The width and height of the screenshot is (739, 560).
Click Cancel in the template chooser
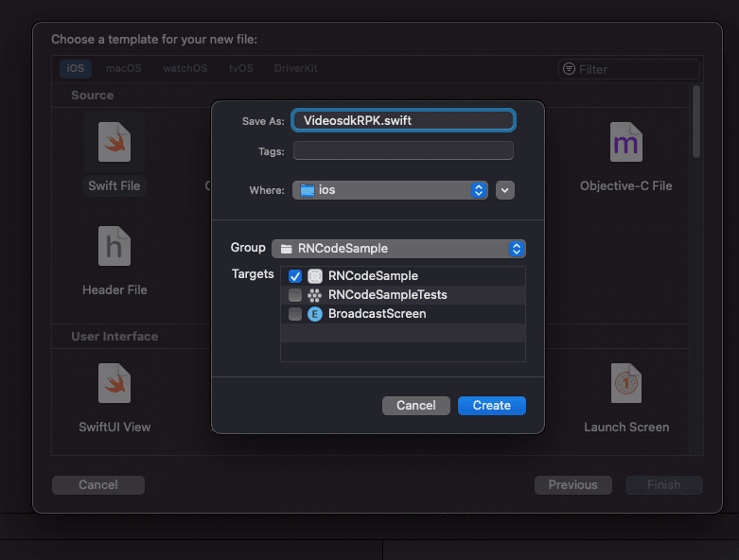click(98, 485)
